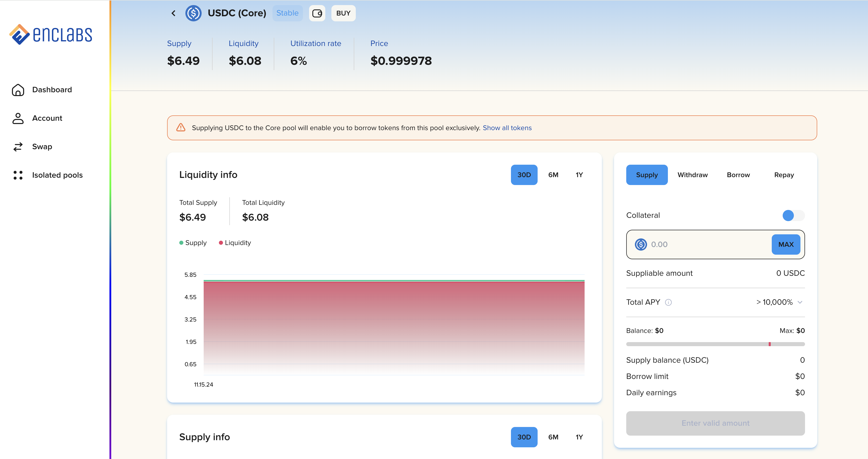Click the BUY button
868x459 pixels.
[x=343, y=13]
